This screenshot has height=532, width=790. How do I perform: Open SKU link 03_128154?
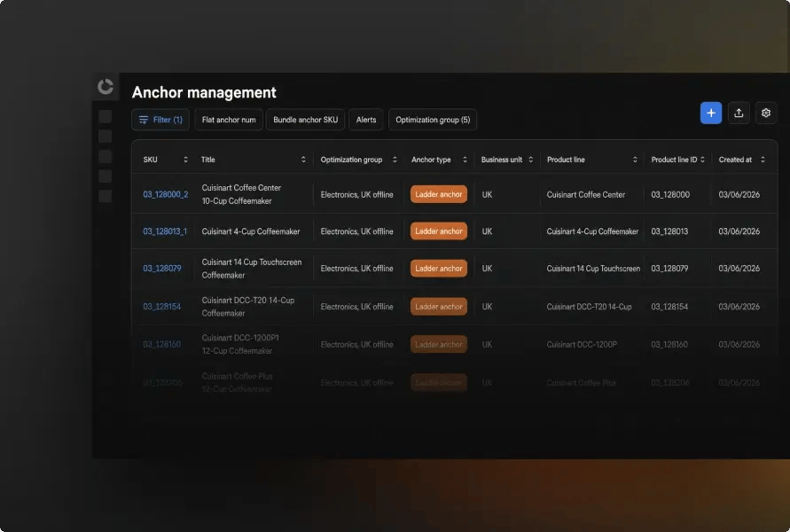click(x=161, y=306)
